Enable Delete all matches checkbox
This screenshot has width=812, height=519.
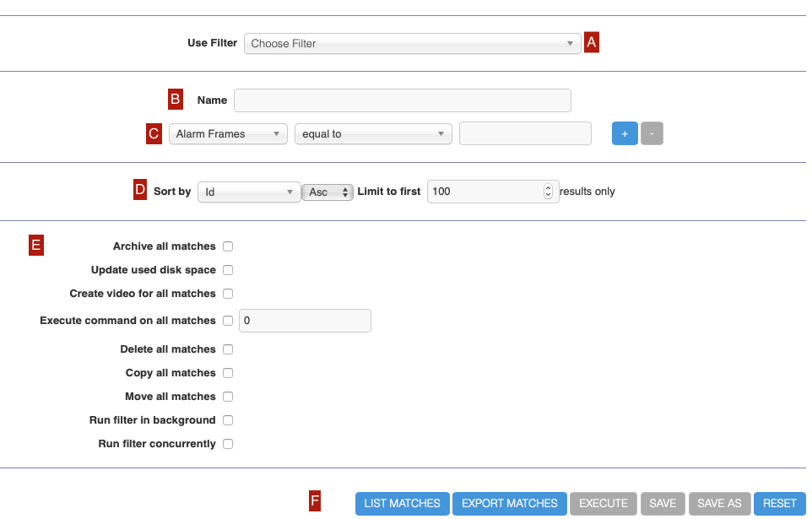pyautogui.click(x=228, y=349)
